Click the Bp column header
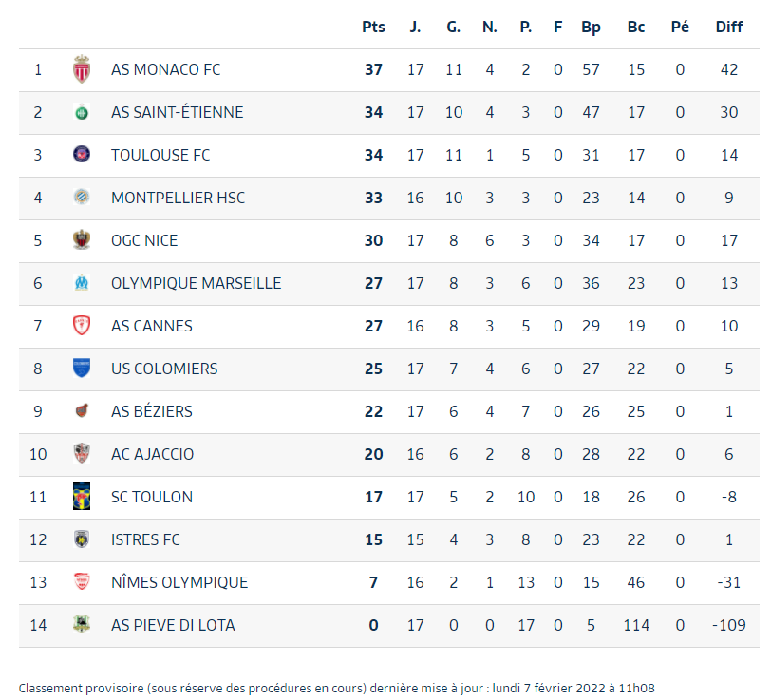 (x=592, y=27)
